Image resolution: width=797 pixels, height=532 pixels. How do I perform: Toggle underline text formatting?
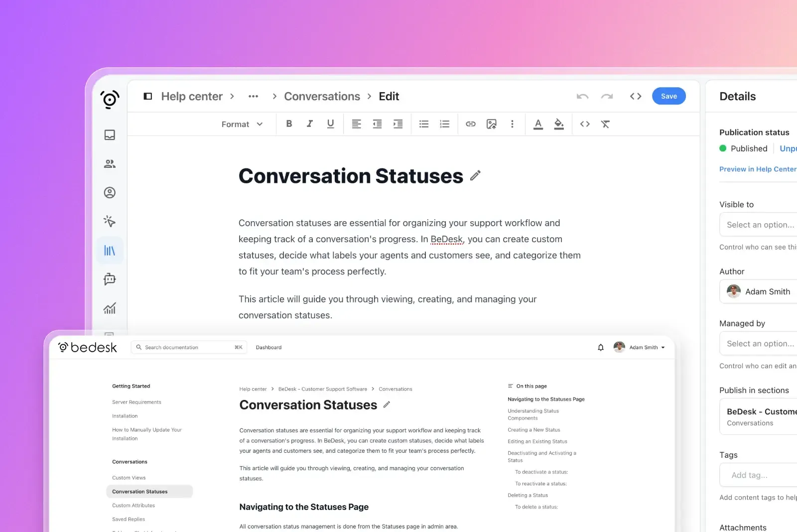pos(330,124)
